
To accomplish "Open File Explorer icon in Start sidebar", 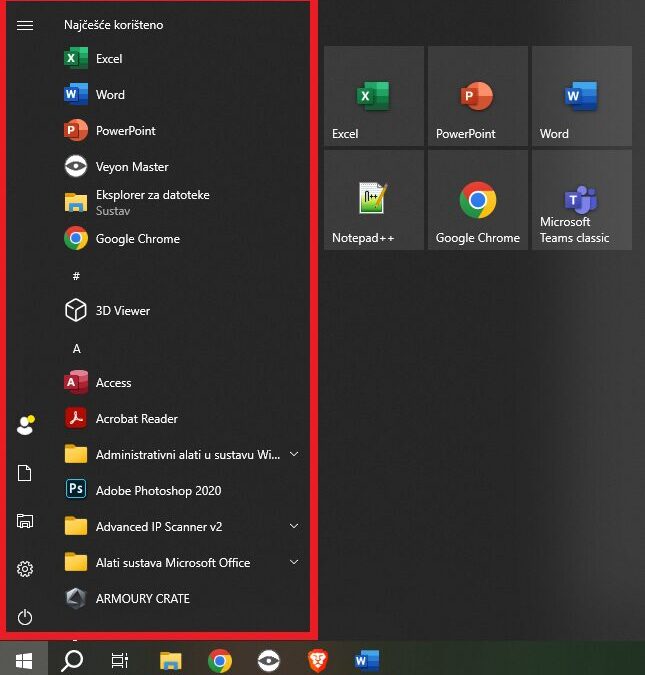I will tap(25, 521).
